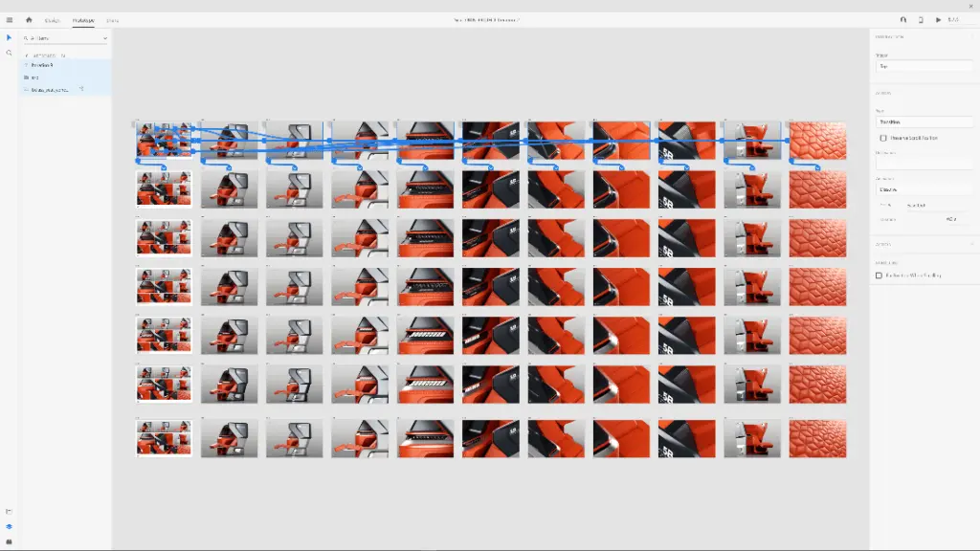Open the hamburger main menu
Screen dimensions: 980x551
coord(10,20)
